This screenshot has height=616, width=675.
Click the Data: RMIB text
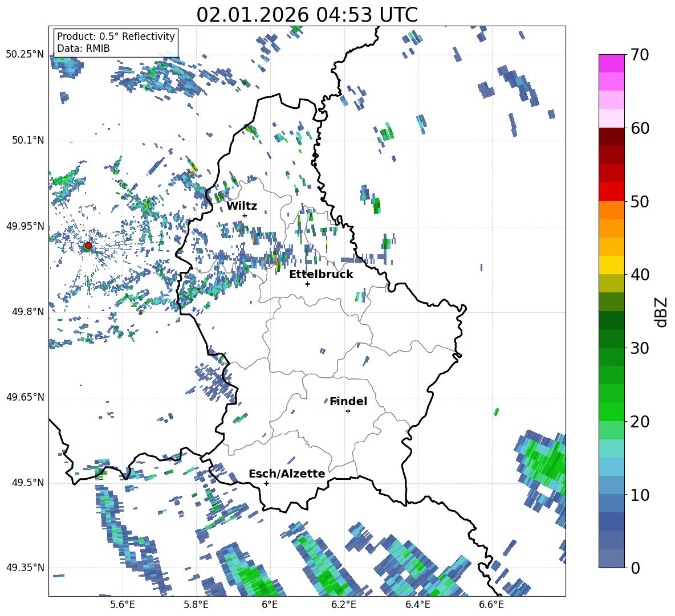83,48
